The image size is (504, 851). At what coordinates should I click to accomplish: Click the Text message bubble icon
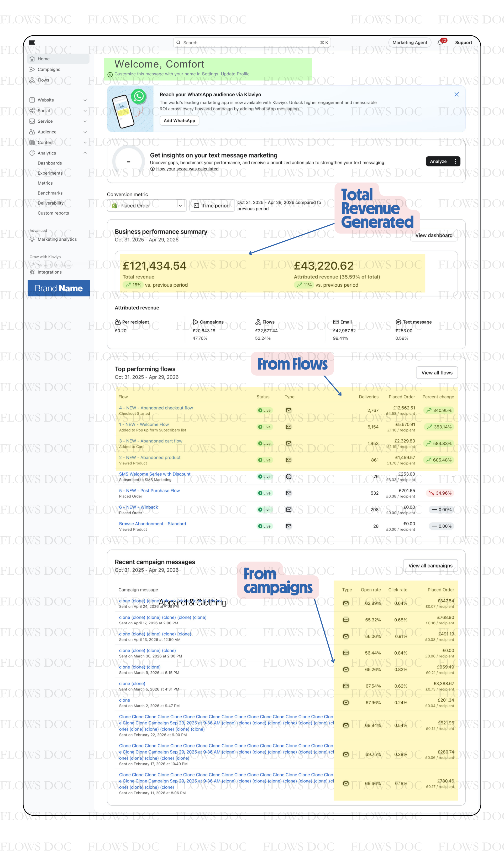pyautogui.click(x=398, y=322)
